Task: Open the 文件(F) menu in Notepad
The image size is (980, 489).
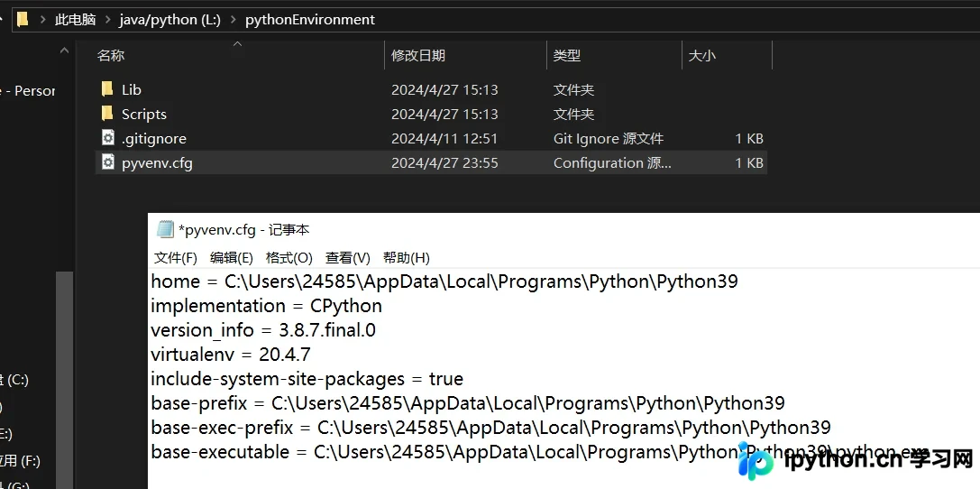Action: point(176,258)
